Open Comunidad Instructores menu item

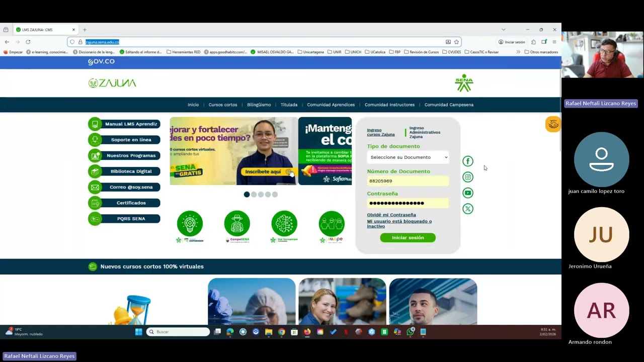(x=389, y=105)
